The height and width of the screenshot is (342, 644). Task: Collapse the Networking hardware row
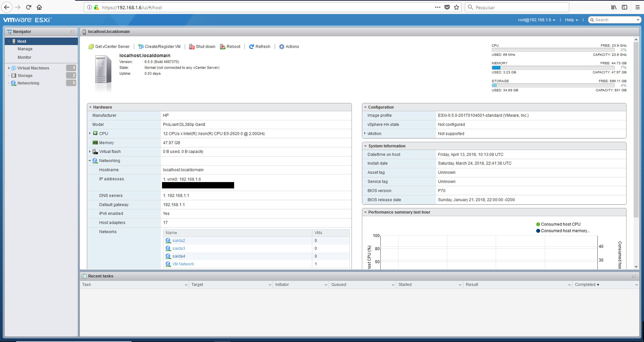point(90,161)
